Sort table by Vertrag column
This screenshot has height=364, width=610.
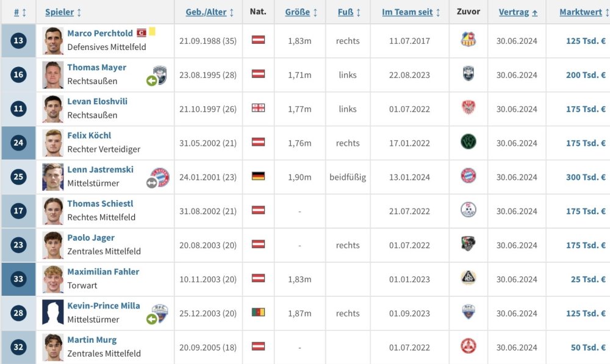pyautogui.click(x=518, y=12)
